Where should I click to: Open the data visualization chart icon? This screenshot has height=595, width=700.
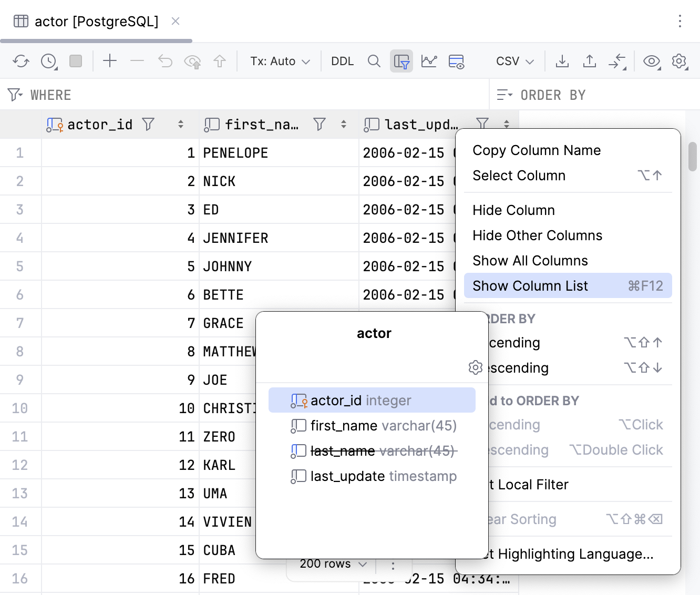click(429, 61)
